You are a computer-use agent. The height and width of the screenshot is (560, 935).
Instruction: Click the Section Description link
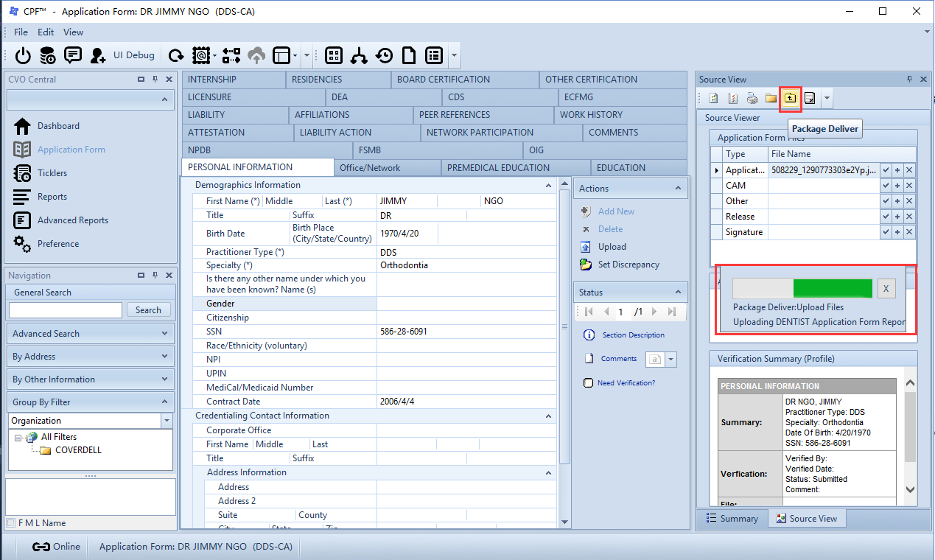[x=633, y=335]
